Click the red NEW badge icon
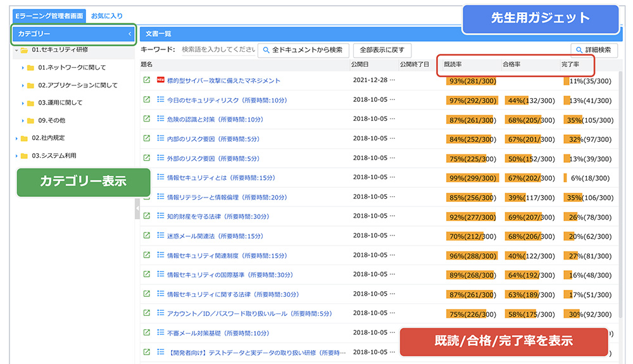The width and height of the screenshot is (633, 364). pos(160,80)
